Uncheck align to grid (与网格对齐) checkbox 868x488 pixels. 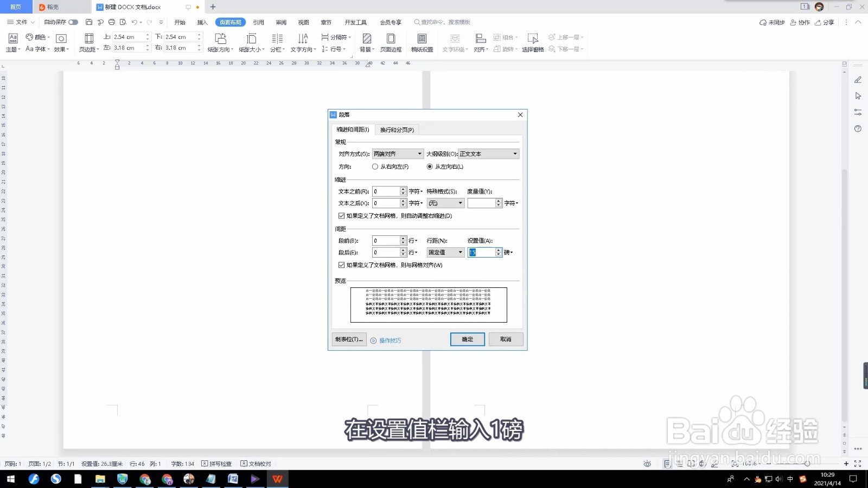[342, 265]
